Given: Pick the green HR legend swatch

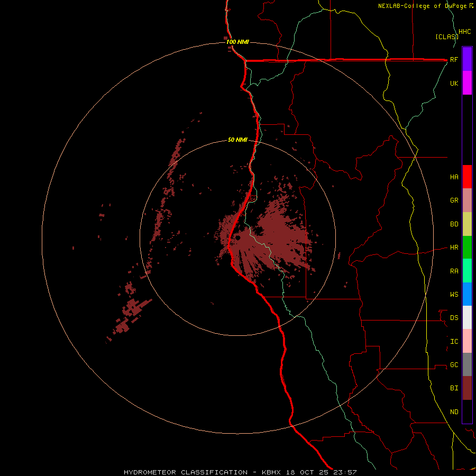Looking at the screenshot, I should (467, 247).
